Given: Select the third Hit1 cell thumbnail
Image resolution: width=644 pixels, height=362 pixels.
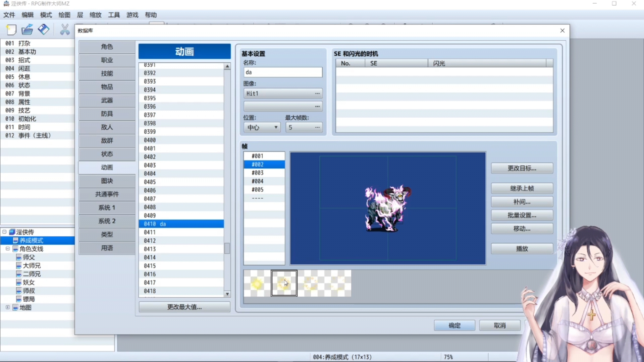Looking at the screenshot, I should (311, 283).
